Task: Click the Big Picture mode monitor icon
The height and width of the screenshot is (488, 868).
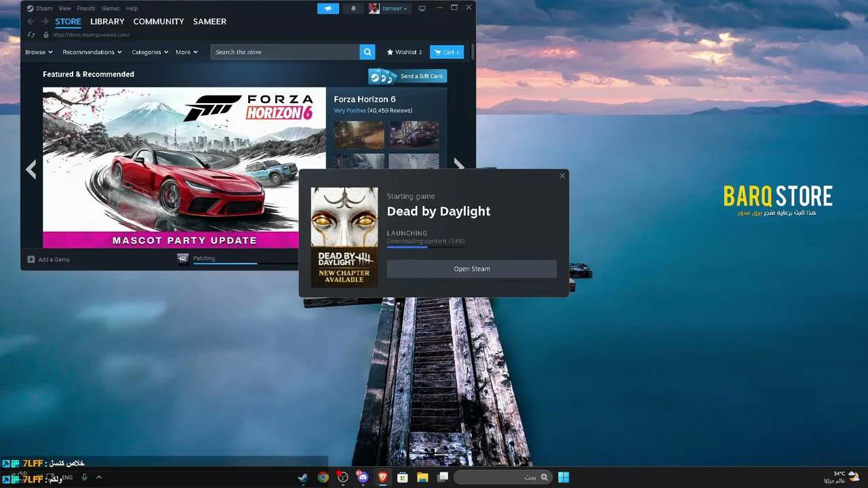Action: (422, 8)
